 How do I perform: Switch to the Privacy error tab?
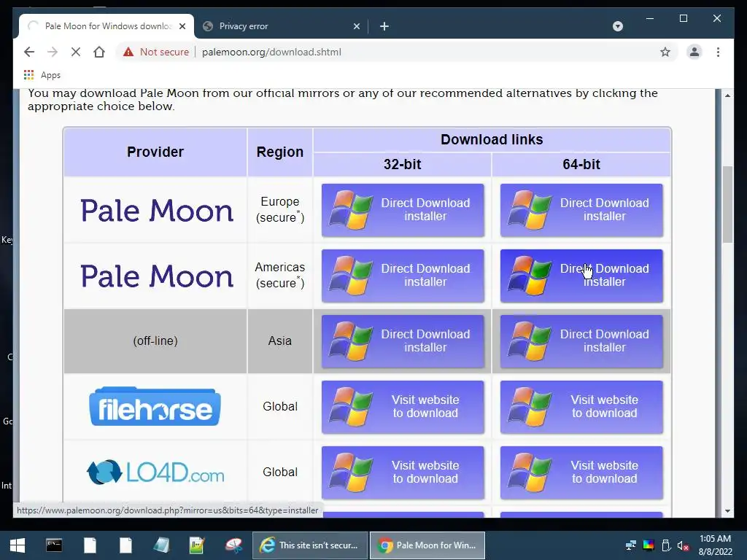click(x=281, y=26)
